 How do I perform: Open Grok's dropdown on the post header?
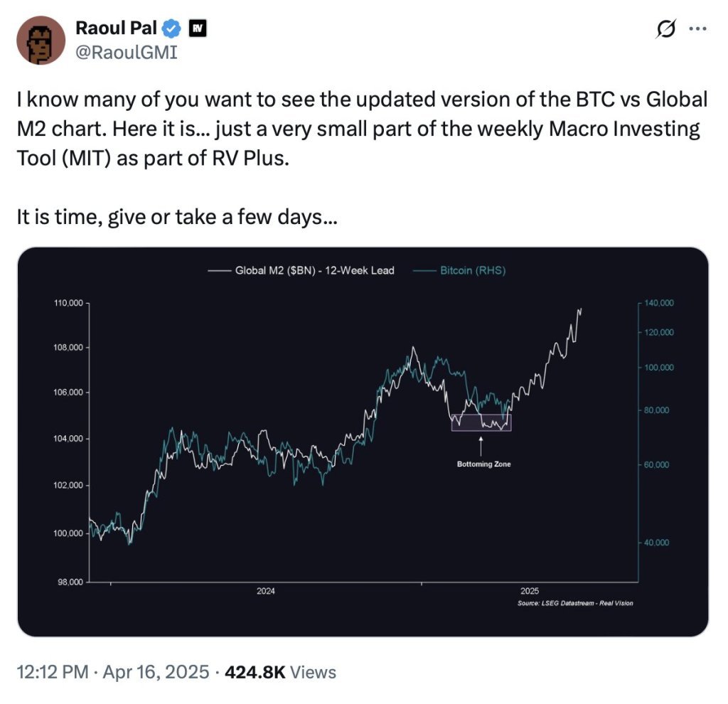click(665, 27)
